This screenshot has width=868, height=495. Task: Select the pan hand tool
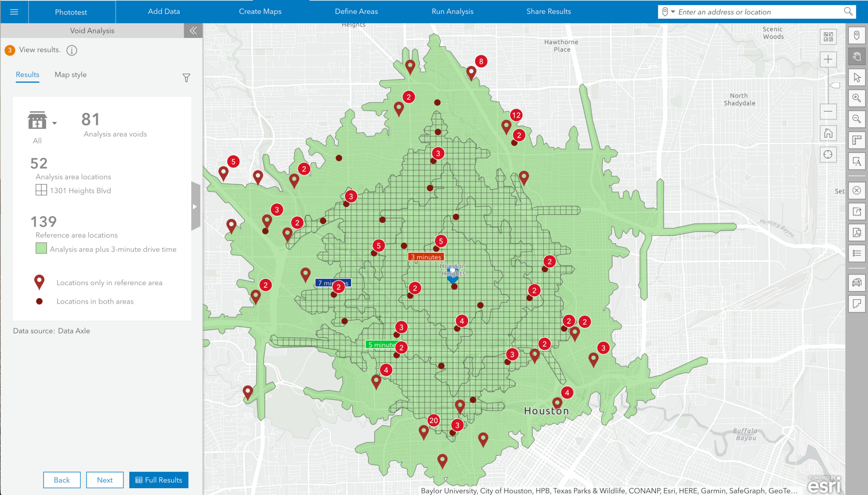[856, 56]
